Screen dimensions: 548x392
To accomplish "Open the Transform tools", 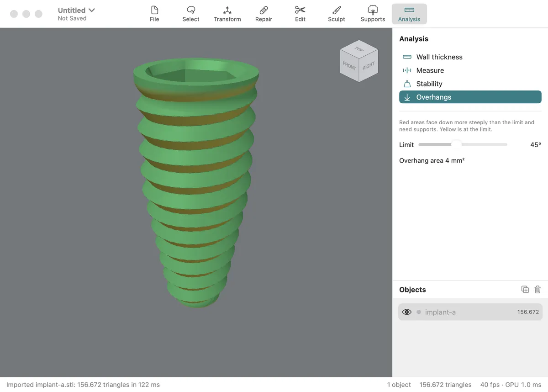I will (x=227, y=14).
